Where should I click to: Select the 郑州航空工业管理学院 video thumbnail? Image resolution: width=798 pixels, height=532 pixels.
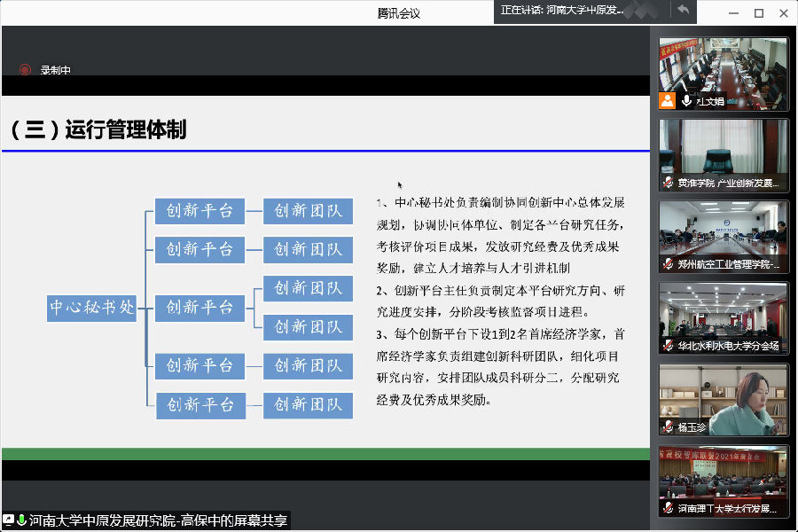[723, 236]
